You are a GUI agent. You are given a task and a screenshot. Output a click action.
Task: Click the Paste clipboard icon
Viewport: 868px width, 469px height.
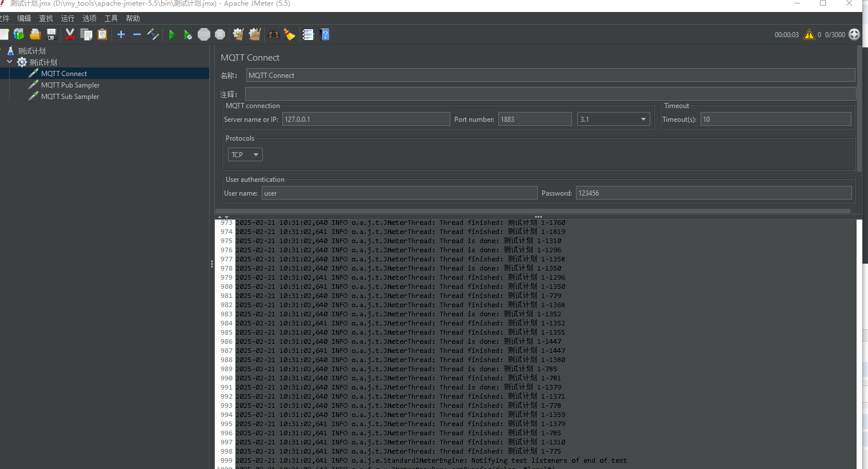coord(102,34)
